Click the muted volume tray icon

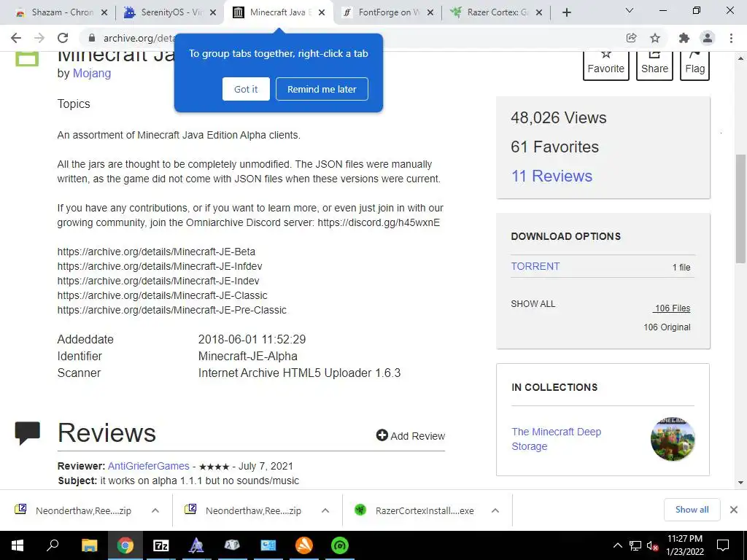tap(652, 545)
